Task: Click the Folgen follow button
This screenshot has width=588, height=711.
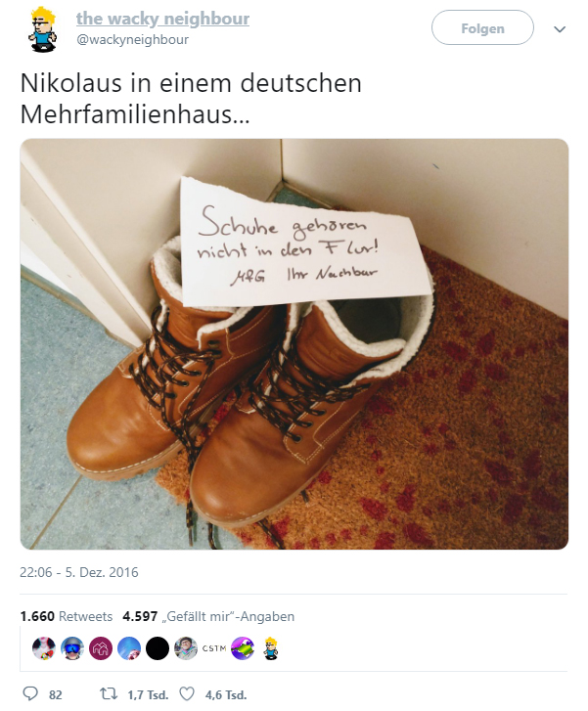Action: click(482, 27)
